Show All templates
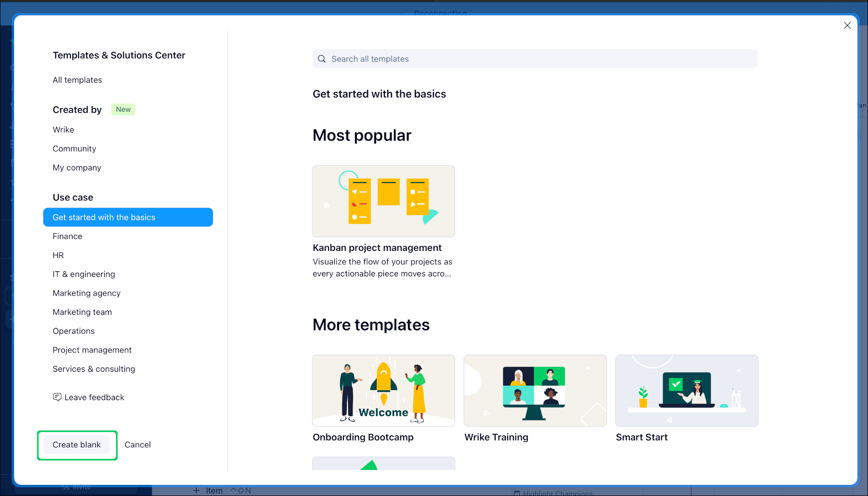The height and width of the screenshot is (496, 868). tap(77, 80)
